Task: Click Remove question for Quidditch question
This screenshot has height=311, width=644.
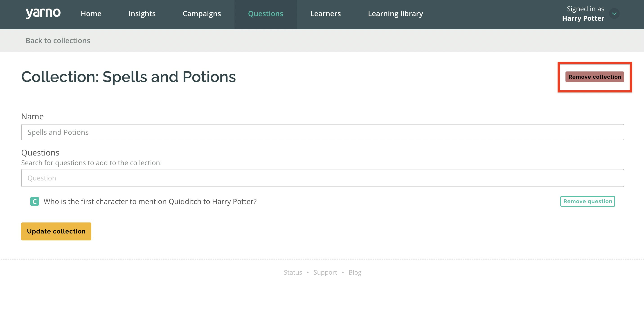Action: click(x=588, y=201)
